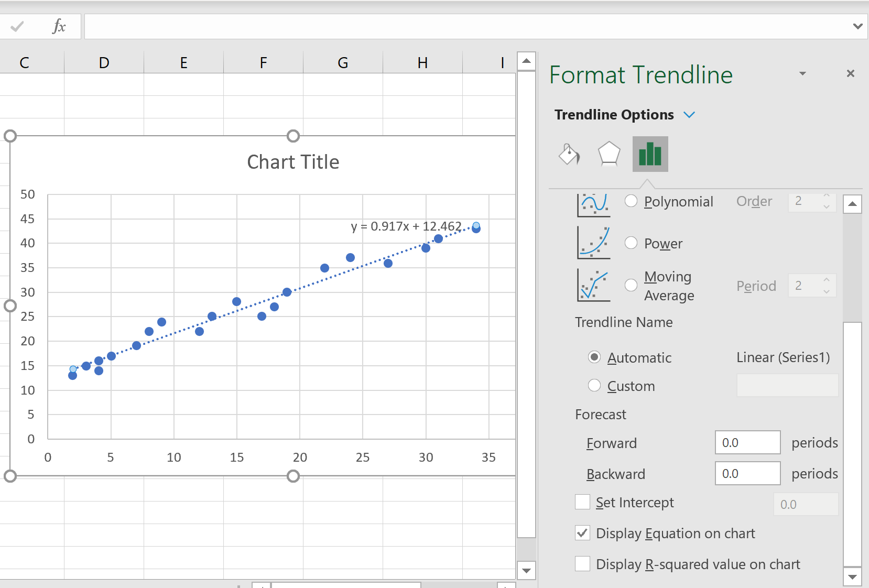Screen dimensions: 869x588
Task: Choose Custom trendline name option
Action: point(594,386)
